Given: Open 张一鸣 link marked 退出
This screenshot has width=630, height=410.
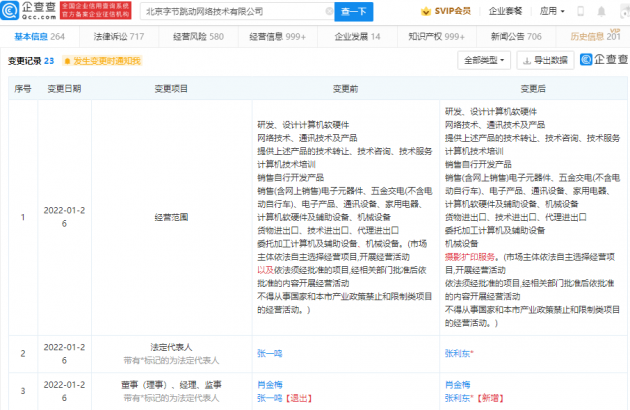Looking at the screenshot, I should pos(270,398).
